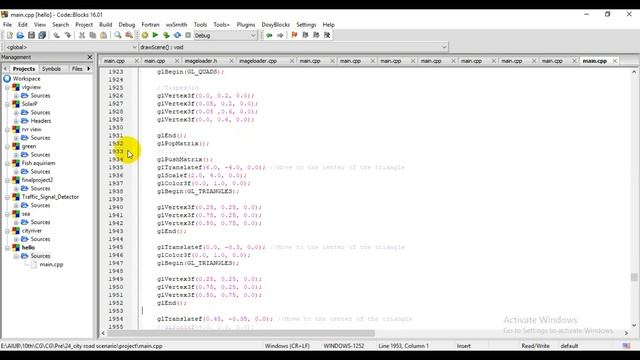Close the active main.cpp tab
Screen dimensions: 640x360
pos(615,61)
